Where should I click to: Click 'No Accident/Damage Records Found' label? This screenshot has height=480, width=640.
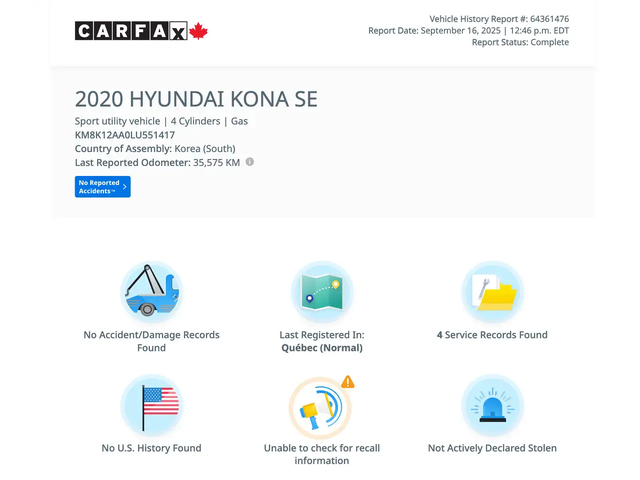coord(151,341)
